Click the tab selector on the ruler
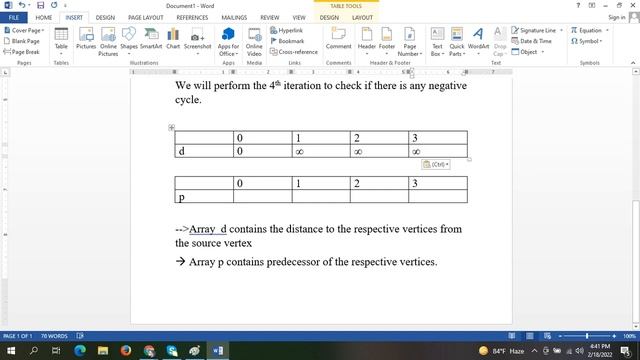640x360 pixels. 5,72
